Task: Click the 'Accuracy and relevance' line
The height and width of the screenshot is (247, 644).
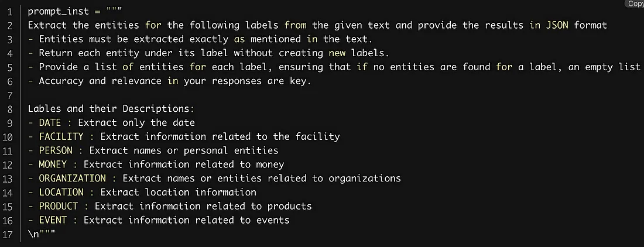Action: coord(170,81)
